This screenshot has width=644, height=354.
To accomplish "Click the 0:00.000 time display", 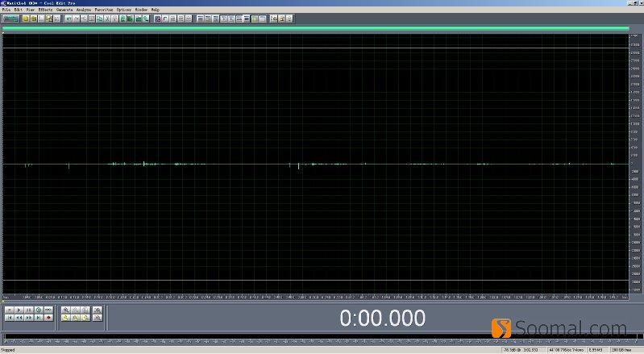I will (382, 319).
